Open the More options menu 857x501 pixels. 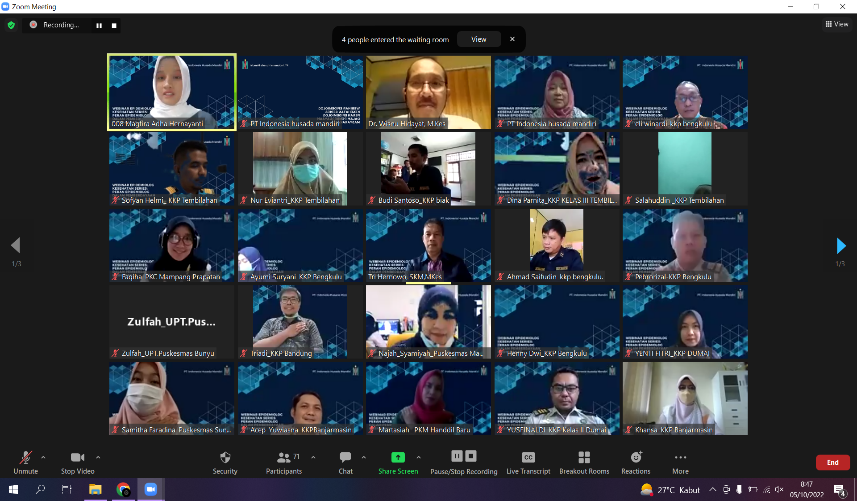point(680,462)
